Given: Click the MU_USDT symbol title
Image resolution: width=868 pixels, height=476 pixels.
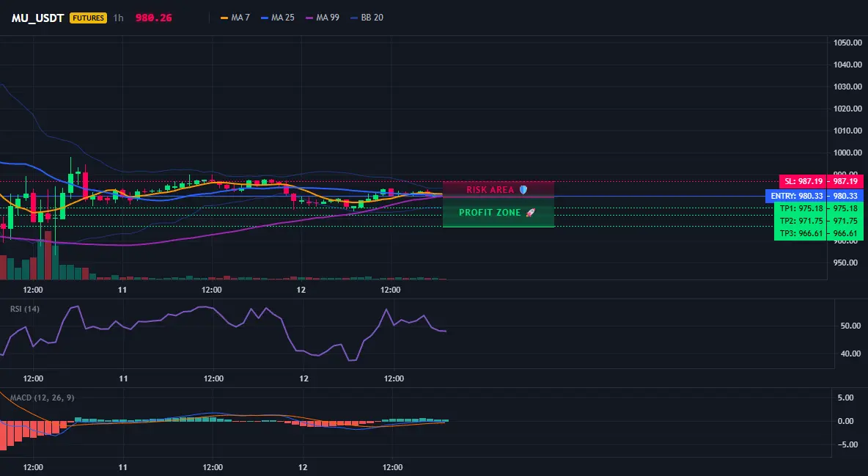Looking at the screenshot, I should (37, 18).
